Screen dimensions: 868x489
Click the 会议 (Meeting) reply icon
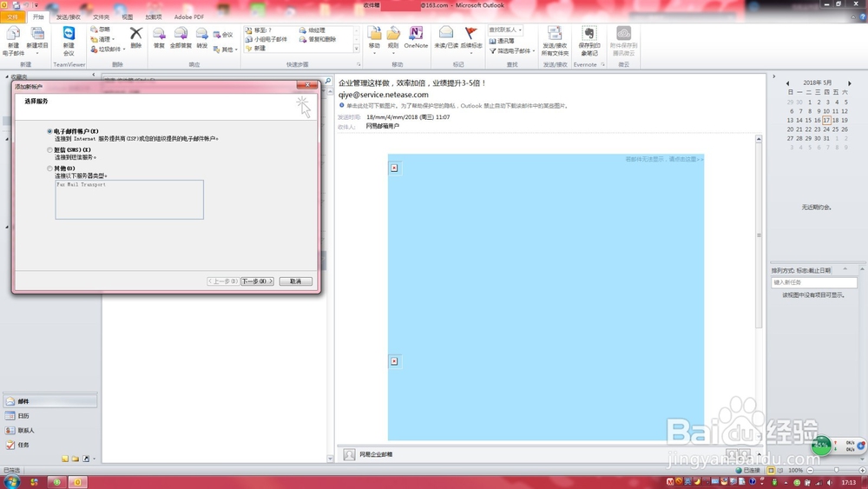[x=217, y=35]
